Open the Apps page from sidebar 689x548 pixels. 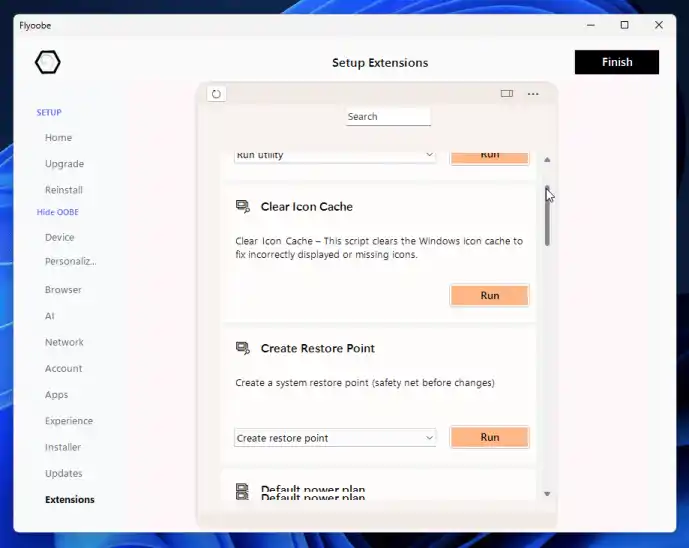point(56,395)
